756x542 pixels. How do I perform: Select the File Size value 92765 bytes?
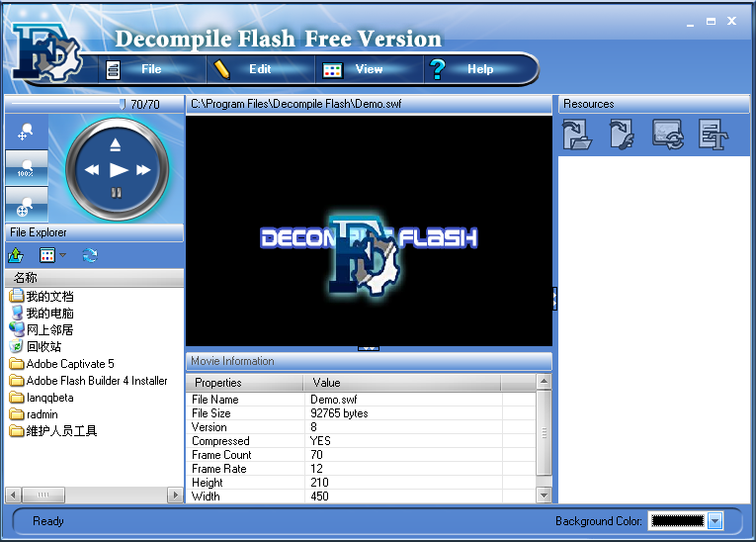(x=339, y=413)
